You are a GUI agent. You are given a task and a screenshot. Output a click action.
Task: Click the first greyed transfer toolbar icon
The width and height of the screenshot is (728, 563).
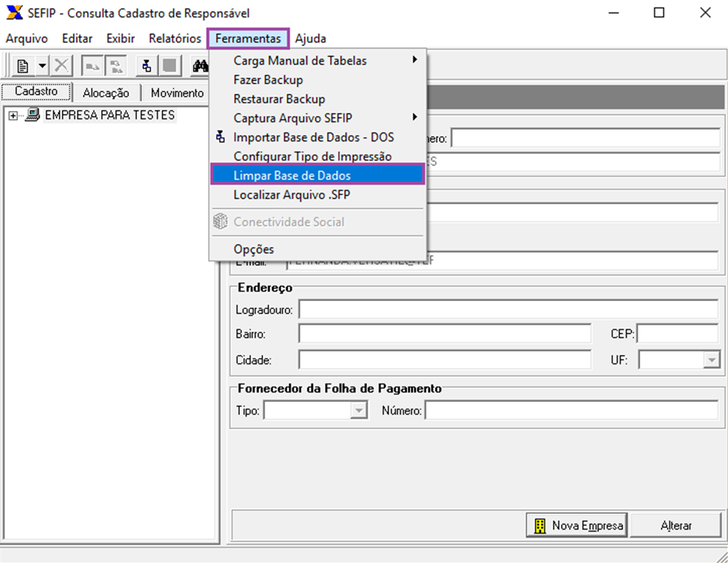(92, 66)
